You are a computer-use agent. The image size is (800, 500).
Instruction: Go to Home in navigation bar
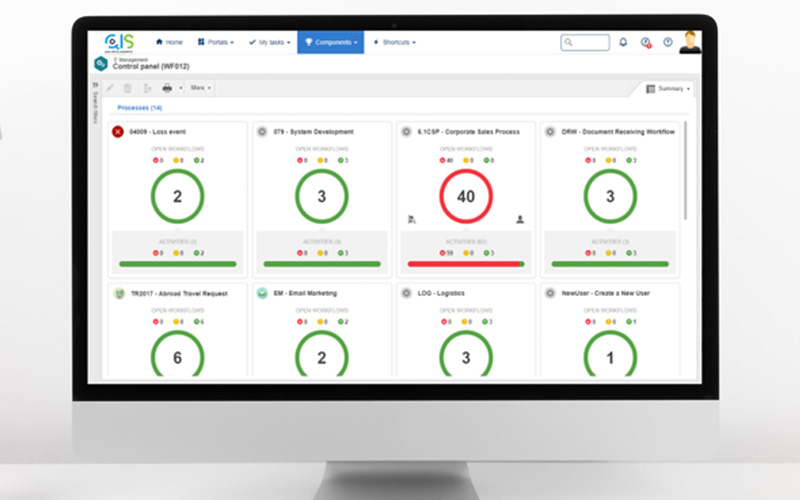[x=169, y=42]
